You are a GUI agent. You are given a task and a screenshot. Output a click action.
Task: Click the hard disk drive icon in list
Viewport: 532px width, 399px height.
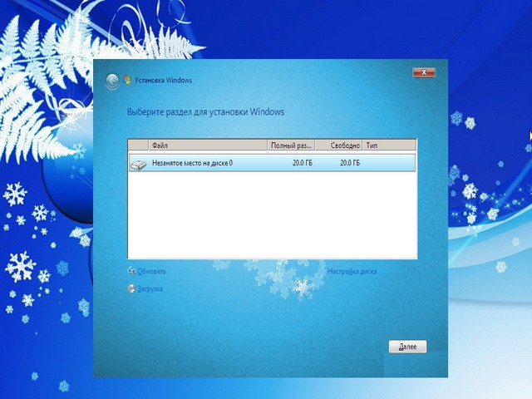pyautogui.click(x=138, y=165)
